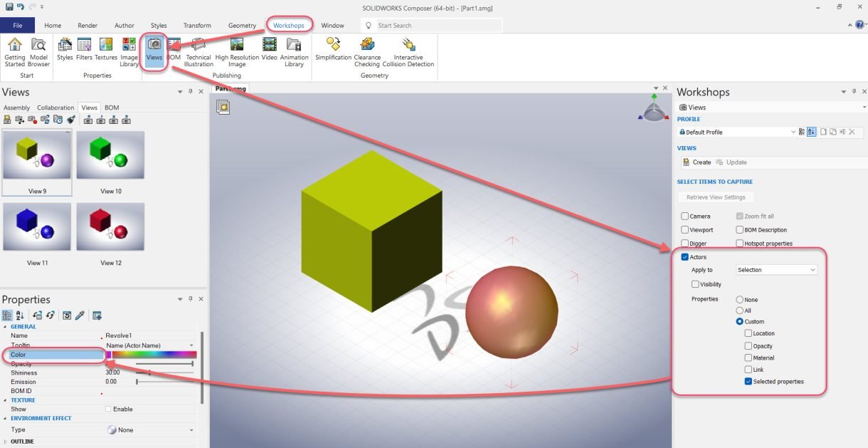Open the Animation Library workshop

(x=294, y=52)
